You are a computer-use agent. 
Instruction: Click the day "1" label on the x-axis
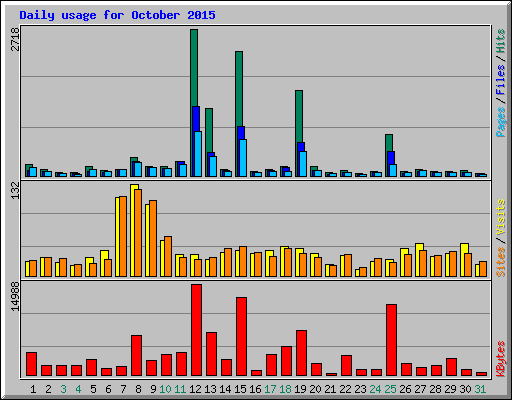[33, 389]
